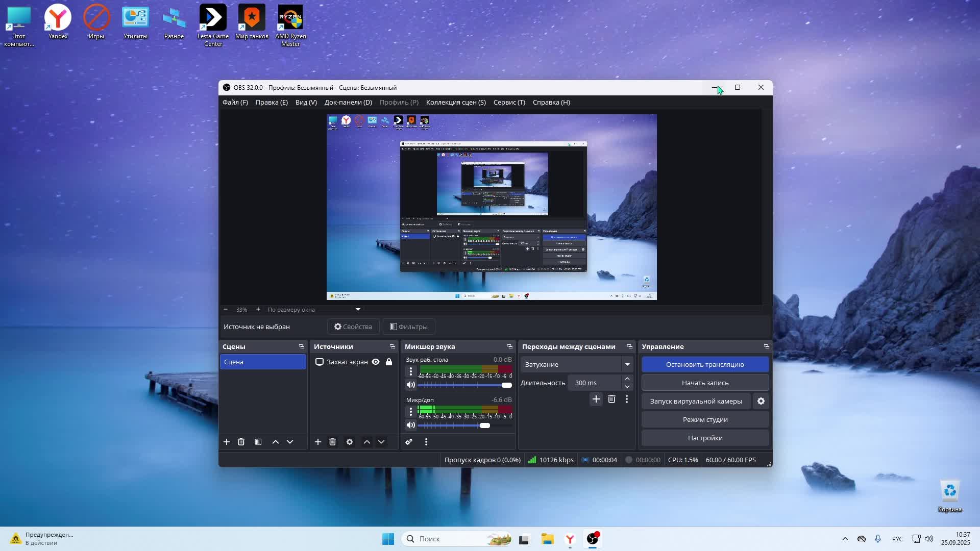Delete selected source with trash icon

[332, 442]
